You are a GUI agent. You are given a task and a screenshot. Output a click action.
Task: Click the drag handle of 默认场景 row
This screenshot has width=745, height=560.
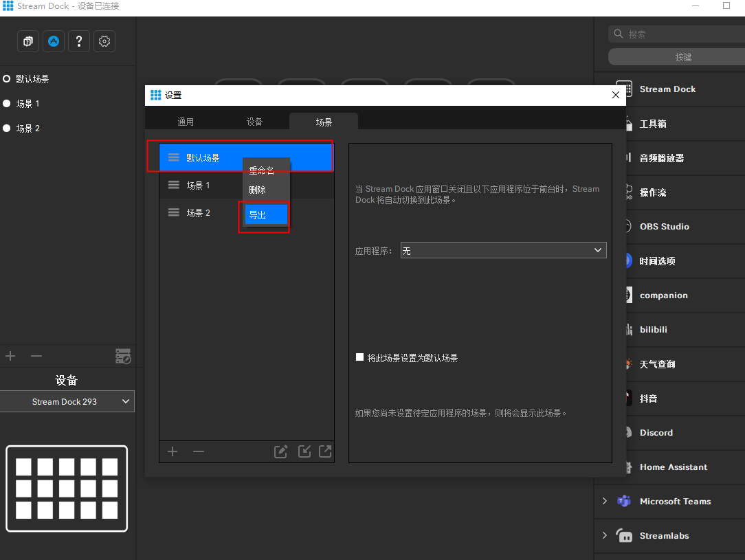(x=174, y=157)
